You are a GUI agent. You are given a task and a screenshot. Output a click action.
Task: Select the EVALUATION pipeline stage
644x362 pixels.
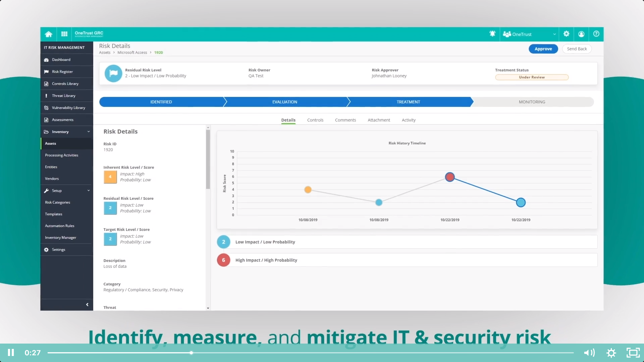click(x=285, y=102)
